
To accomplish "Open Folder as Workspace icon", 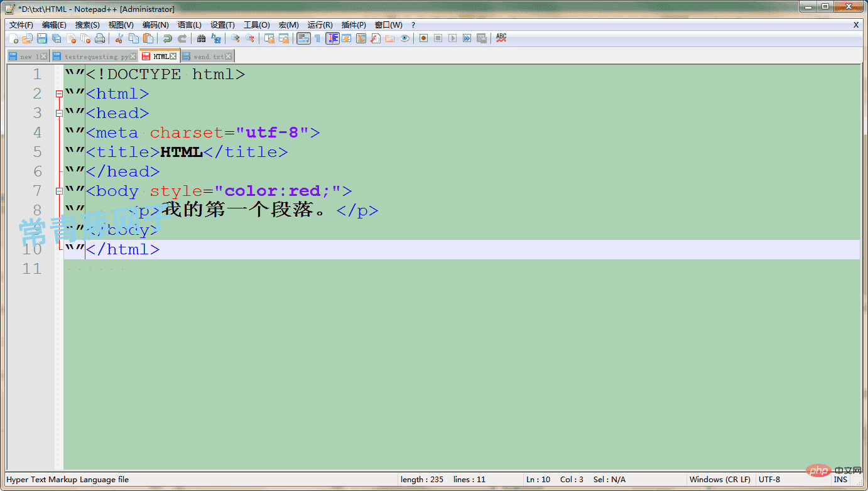I will [390, 38].
